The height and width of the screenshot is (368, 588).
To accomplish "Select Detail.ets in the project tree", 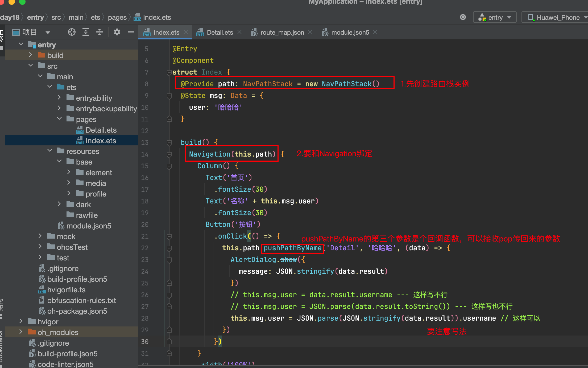I will pos(101,130).
